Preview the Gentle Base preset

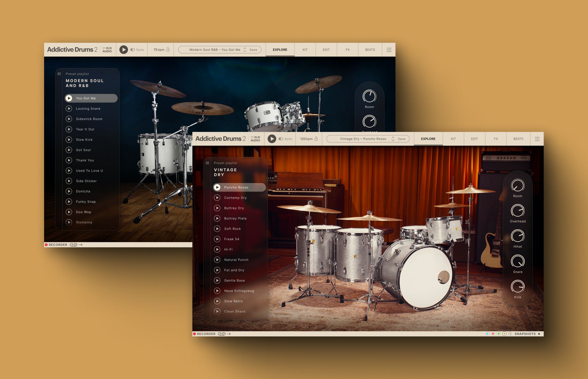pyautogui.click(x=217, y=280)
